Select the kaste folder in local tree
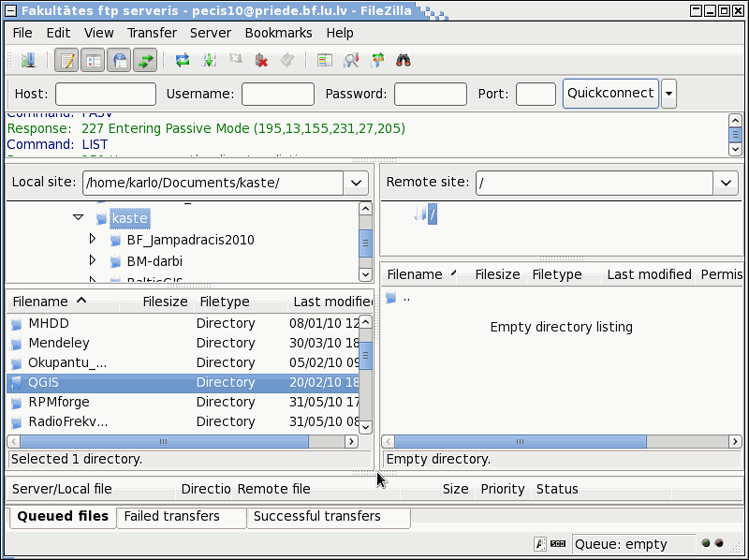Screen dimensions: 749x560 point(130,218)
